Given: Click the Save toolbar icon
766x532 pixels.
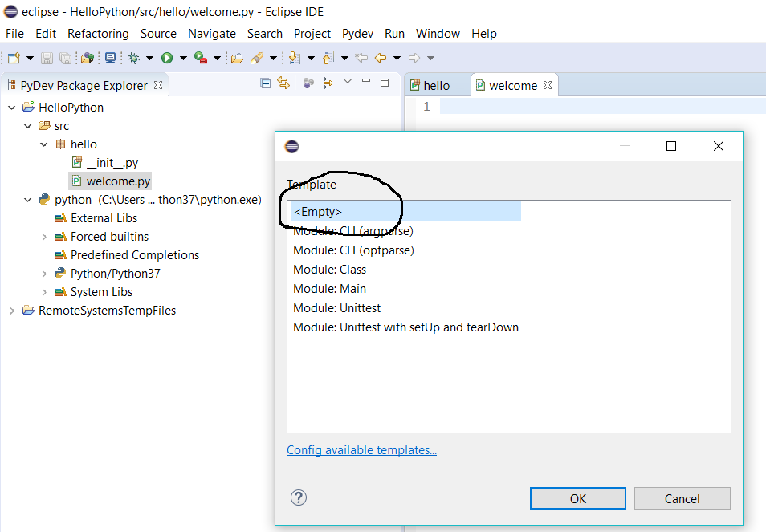Looking at the screenshot, I should [x=47, y=58].
